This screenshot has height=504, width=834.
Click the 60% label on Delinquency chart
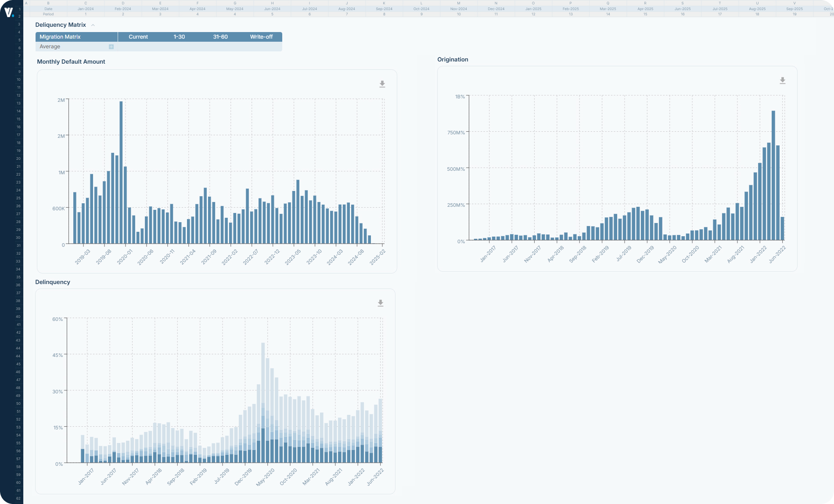click(x=58, y=319)
